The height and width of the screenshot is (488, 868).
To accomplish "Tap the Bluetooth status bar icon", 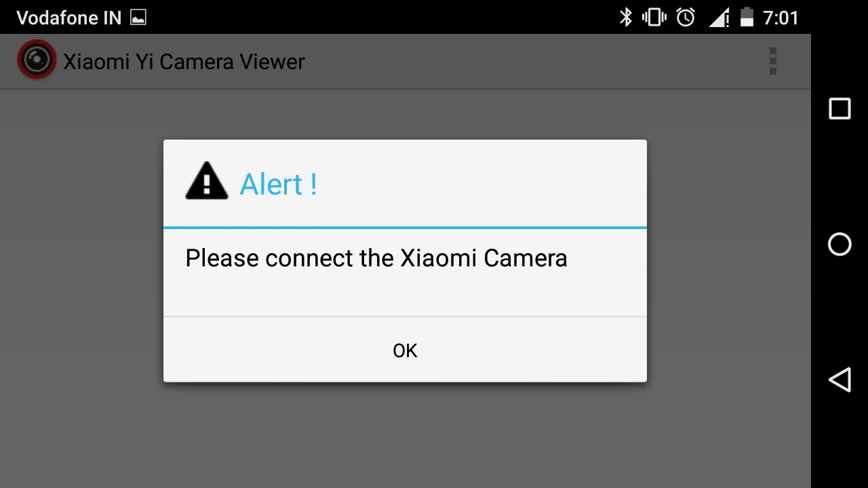I will (625, 17).
